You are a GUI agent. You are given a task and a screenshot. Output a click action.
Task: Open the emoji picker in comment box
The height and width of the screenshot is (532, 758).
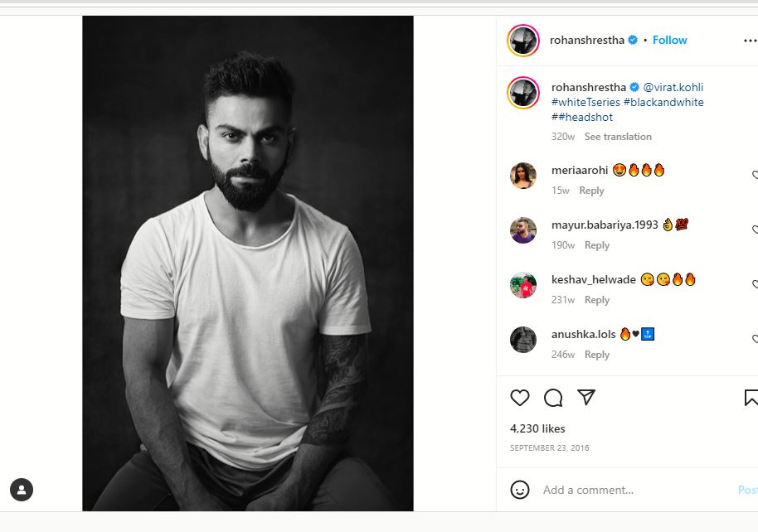point(520,490)
